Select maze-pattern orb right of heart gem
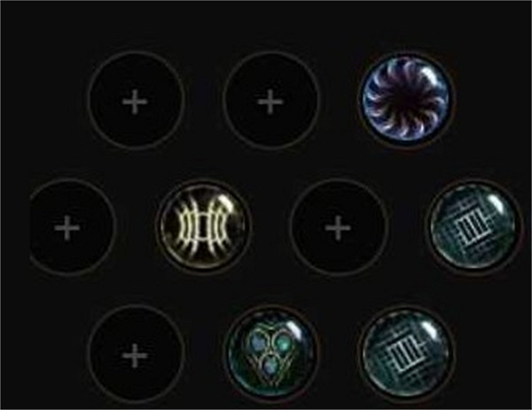 [x=406, y=354]
